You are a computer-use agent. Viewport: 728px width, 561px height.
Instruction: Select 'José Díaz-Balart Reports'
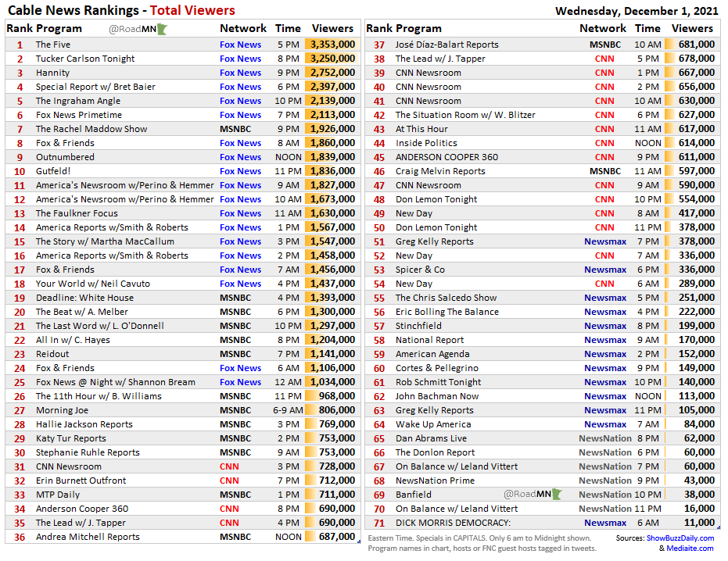(x=446, y=45)
